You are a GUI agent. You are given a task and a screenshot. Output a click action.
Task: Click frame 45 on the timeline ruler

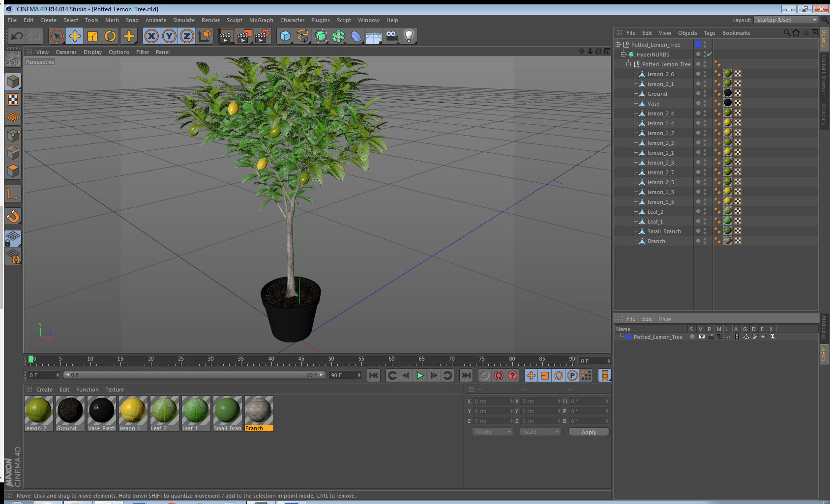[x=301, y=360]
